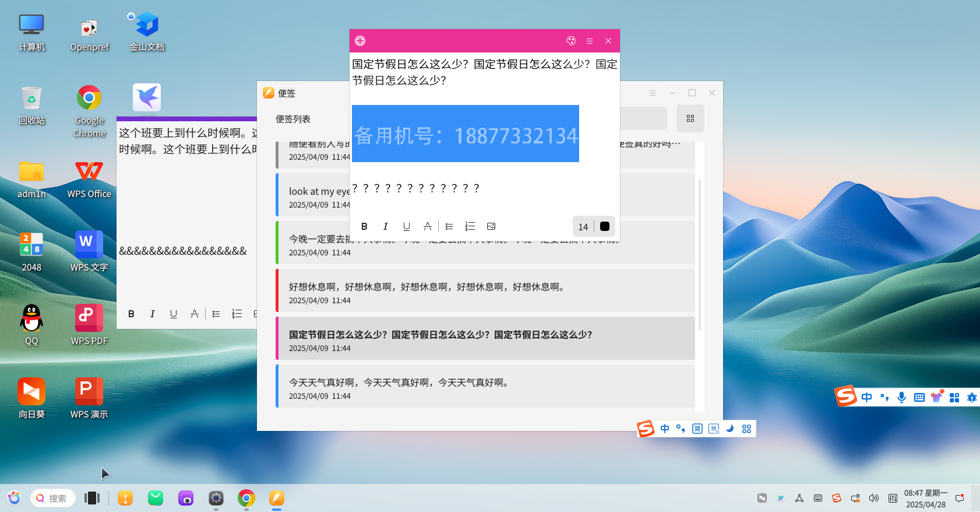Toggle Strikethrough in the pink note toolbar
Image resolution: width=980 pixels, height=512 pixels.
coord(428,226)
